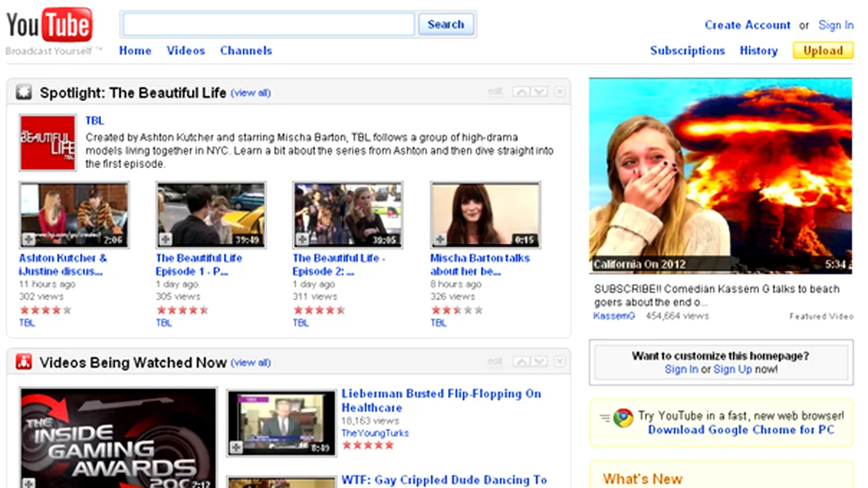868x488 pixels.
Task: Click the Videos Being Watched Now red icon
Action: (x=24, y=362)
